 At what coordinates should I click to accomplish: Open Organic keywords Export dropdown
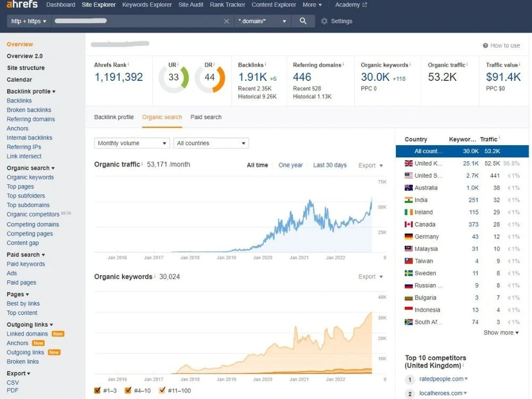(x=370, y=277)
